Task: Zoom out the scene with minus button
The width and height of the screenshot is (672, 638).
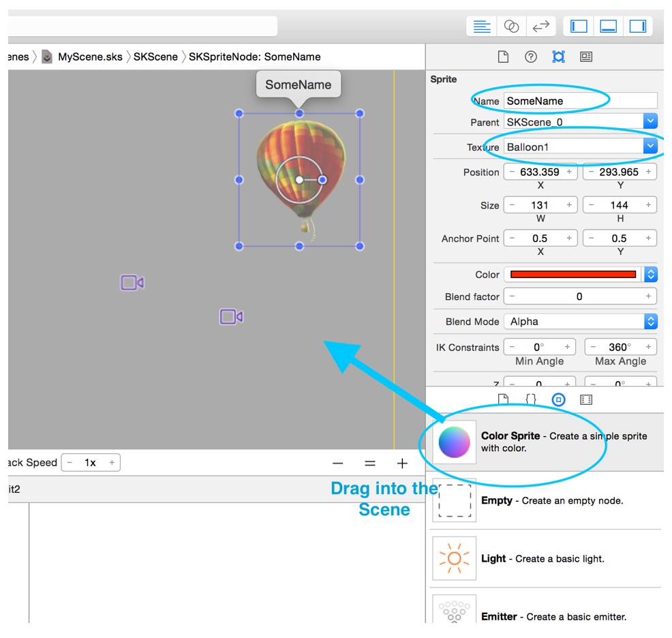Action: click(x=338, y=464)
